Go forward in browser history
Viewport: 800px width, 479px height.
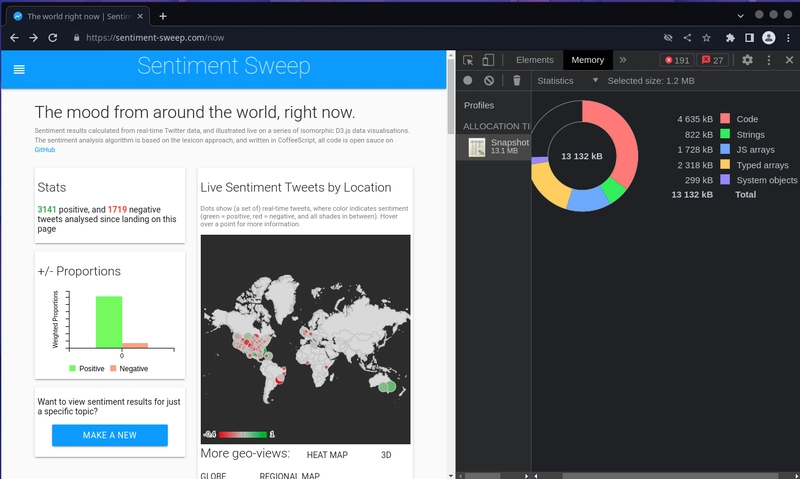click(33, 38)
